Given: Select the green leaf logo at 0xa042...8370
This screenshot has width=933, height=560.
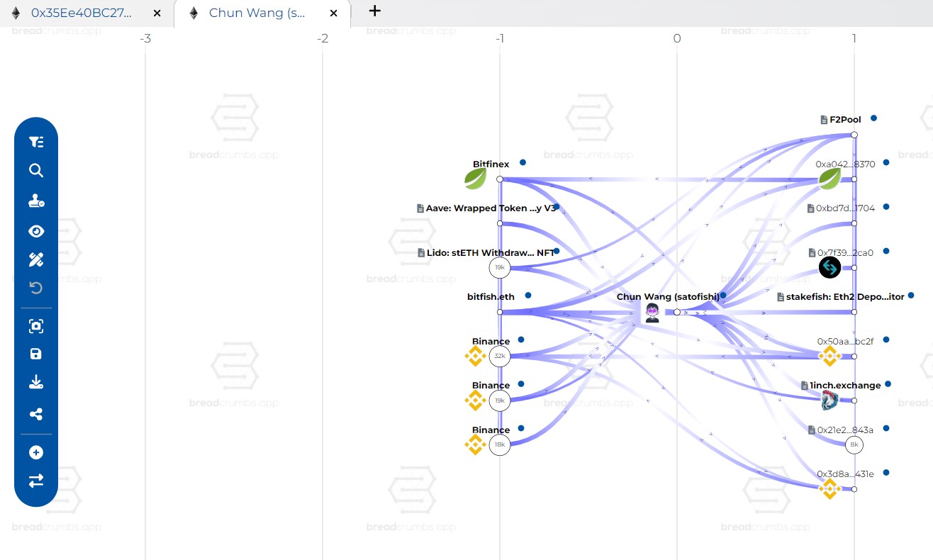Looking at the screenshot, I should [829, 179].
